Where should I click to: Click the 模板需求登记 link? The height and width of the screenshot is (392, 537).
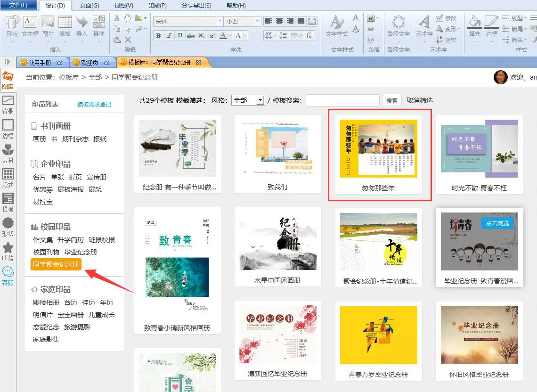point(94,104)
